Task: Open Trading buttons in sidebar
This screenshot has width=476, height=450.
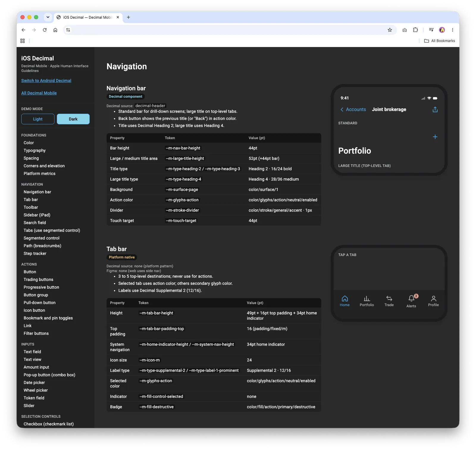Action: coord(38,280)
